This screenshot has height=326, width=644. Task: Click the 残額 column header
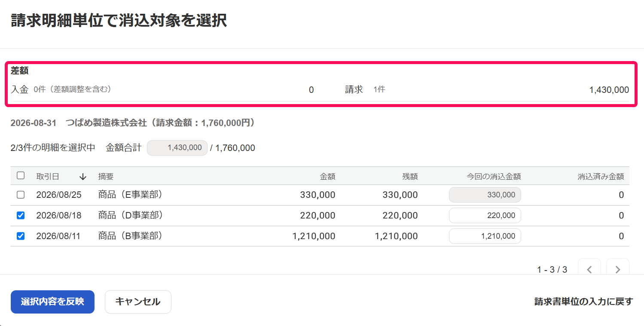click(410, 177)
